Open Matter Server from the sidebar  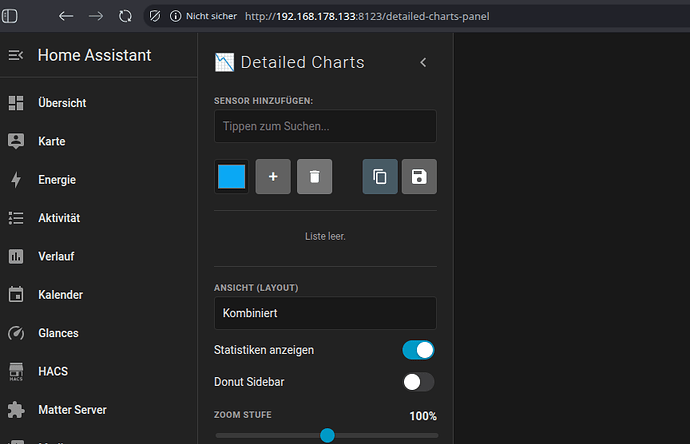pos(71,409)
